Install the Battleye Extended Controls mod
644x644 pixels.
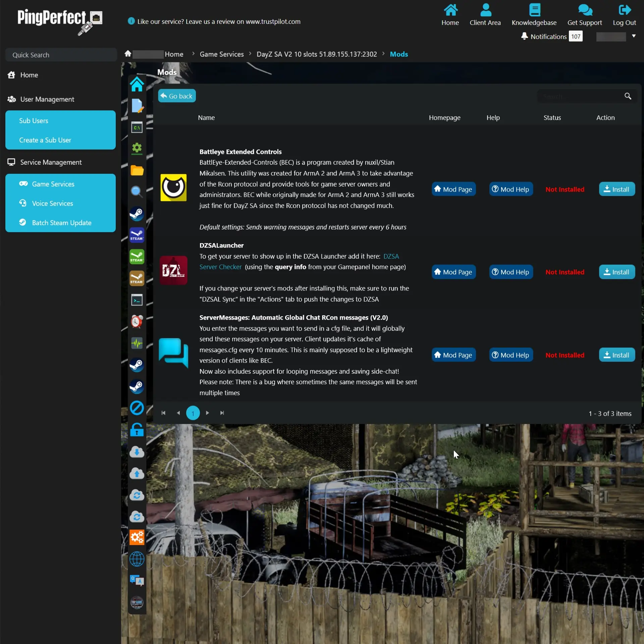coord(617,189)
